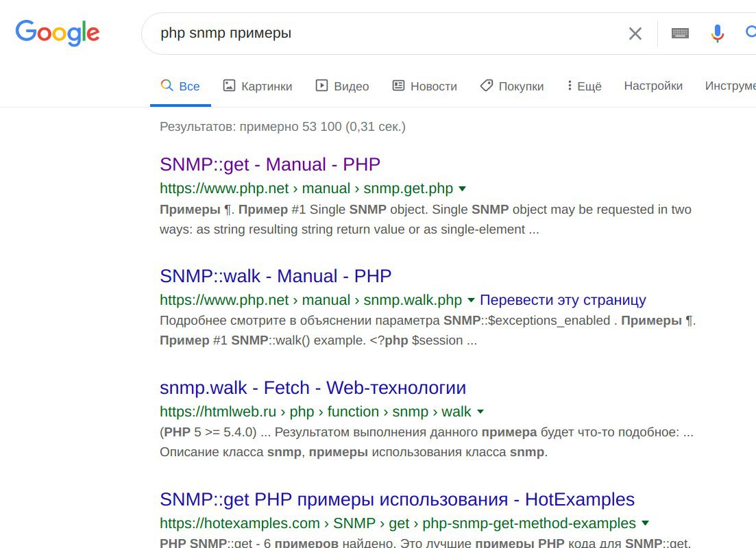Click the Результатов: примерно 53 100 stats text
Viewport: 756px width, 548px height.
tap(282, 127)
